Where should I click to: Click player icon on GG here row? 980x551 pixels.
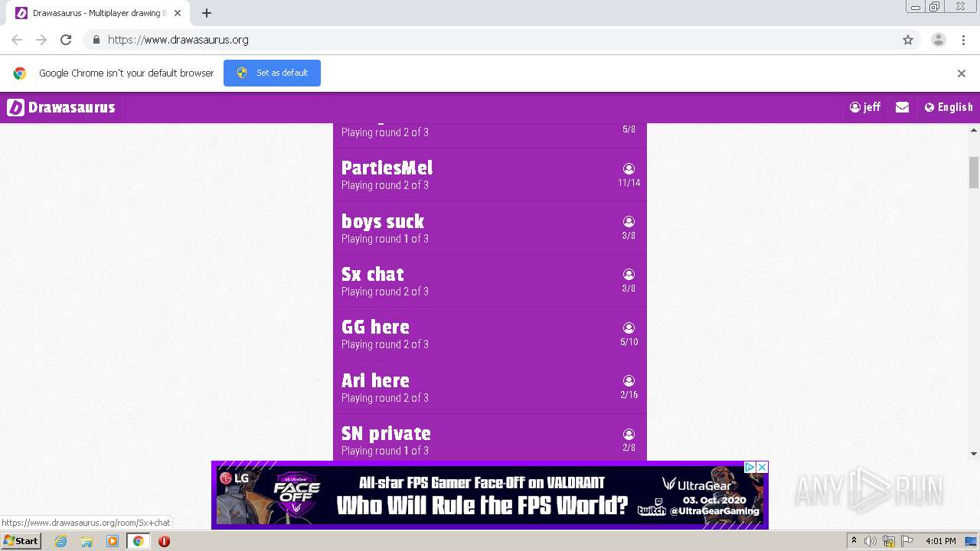629,328
